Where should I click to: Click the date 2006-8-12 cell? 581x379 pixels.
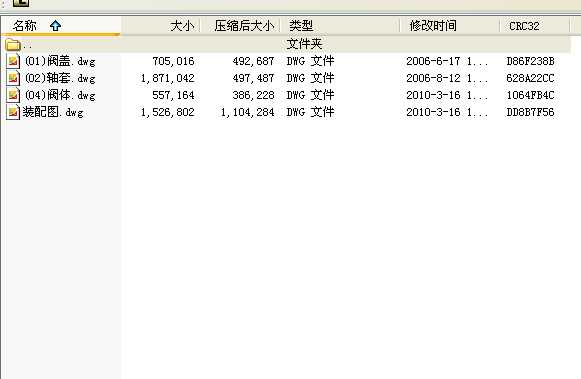(447, 78)
